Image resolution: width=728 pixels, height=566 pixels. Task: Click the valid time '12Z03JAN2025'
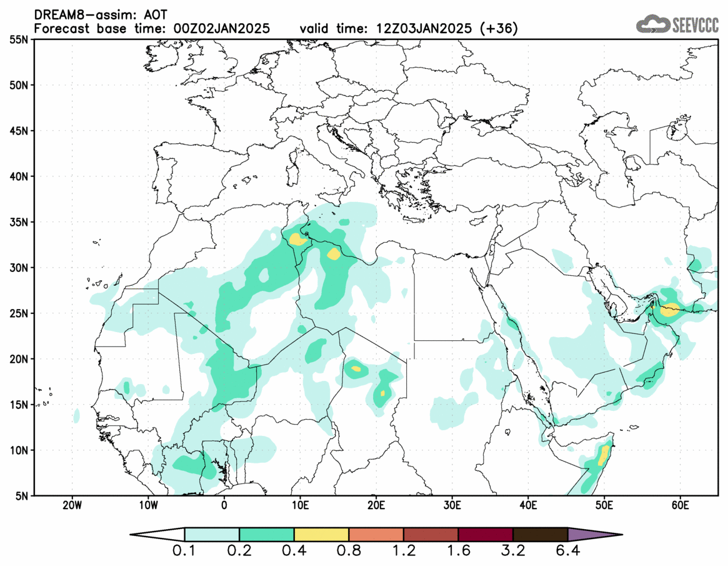424,28
